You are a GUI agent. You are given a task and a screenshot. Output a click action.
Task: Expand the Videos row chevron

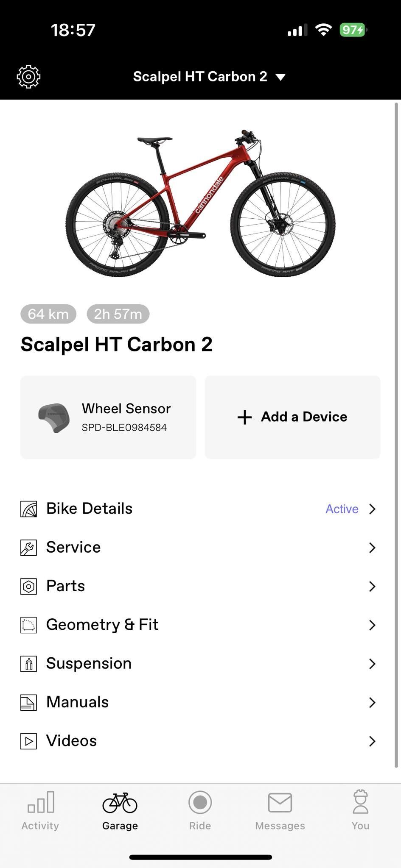pos(372,741)
